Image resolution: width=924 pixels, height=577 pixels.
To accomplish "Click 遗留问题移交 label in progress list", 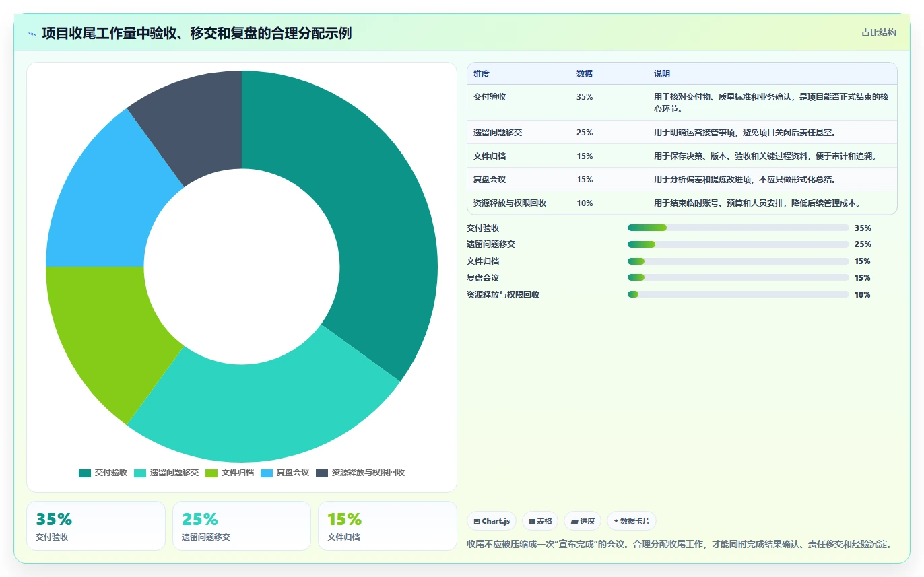I will (x=491, y=244).
